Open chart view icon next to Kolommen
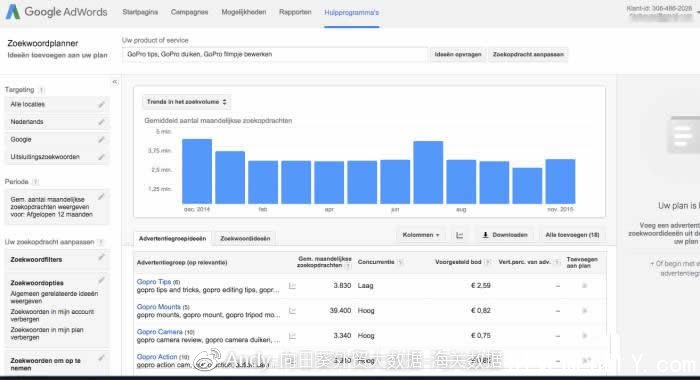Viewport: 700px width, 380px height. click(x=459, y=235)
